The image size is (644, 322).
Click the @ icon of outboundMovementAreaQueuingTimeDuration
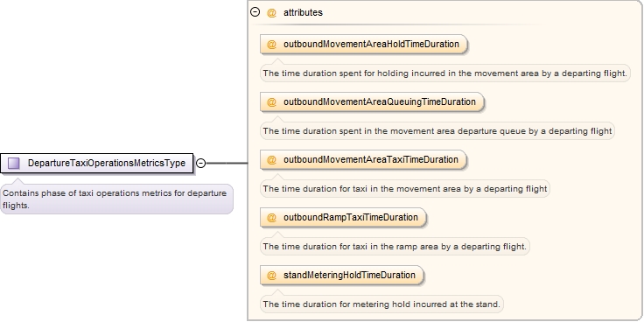pos(271,101)
